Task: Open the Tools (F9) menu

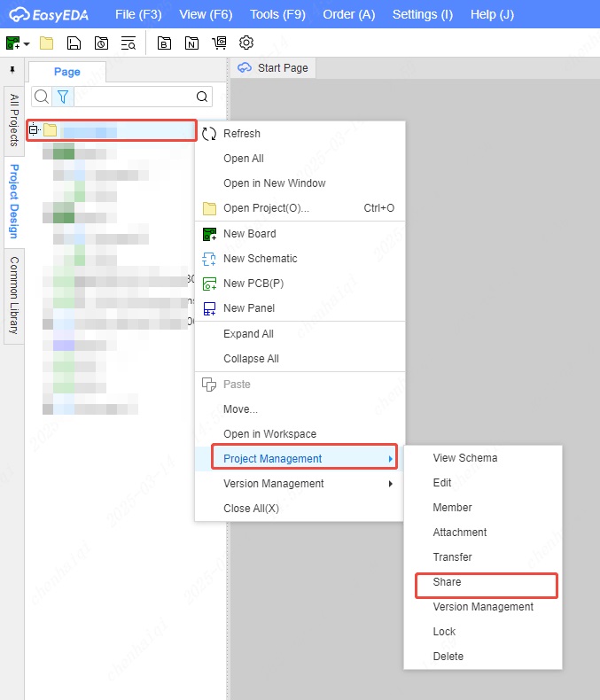Action: coord(277,14)
